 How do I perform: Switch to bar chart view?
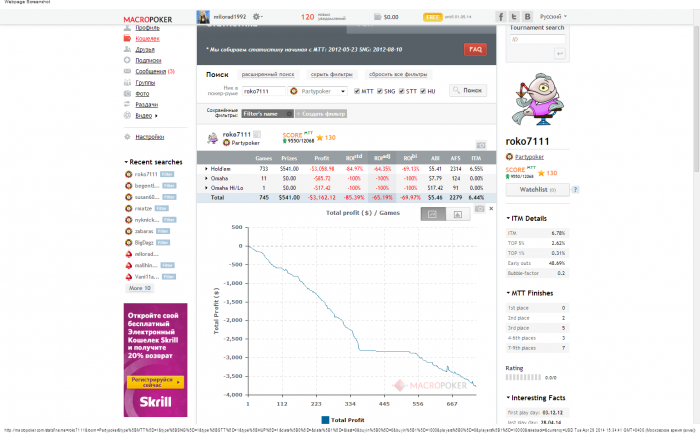pos(458,214)
